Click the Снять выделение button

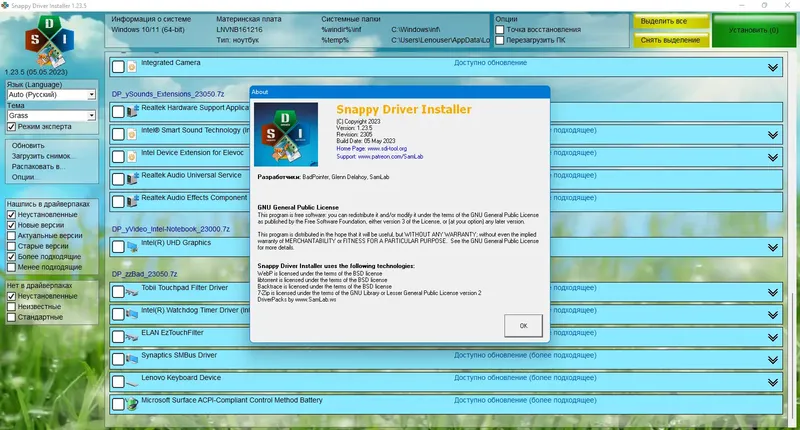coord(671,40)
